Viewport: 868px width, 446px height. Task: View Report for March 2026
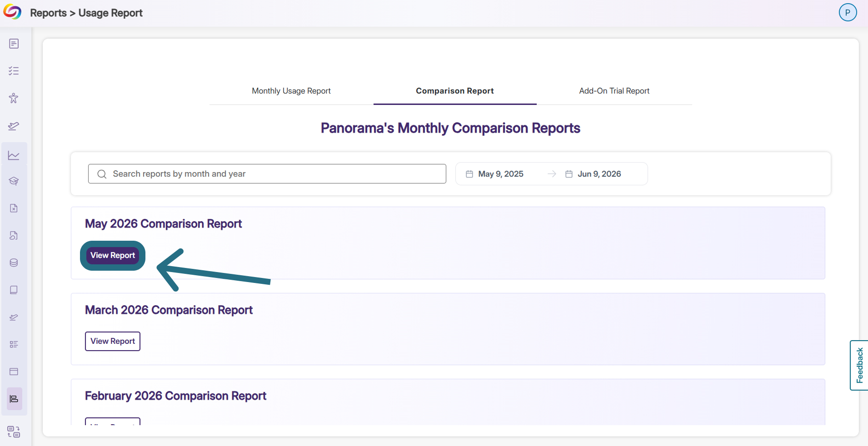pyautogui.click(x=113, y=341)
